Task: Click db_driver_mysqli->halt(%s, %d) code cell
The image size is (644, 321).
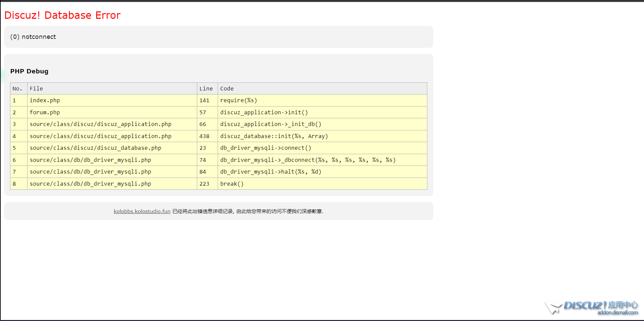Action: coord(271,172)
